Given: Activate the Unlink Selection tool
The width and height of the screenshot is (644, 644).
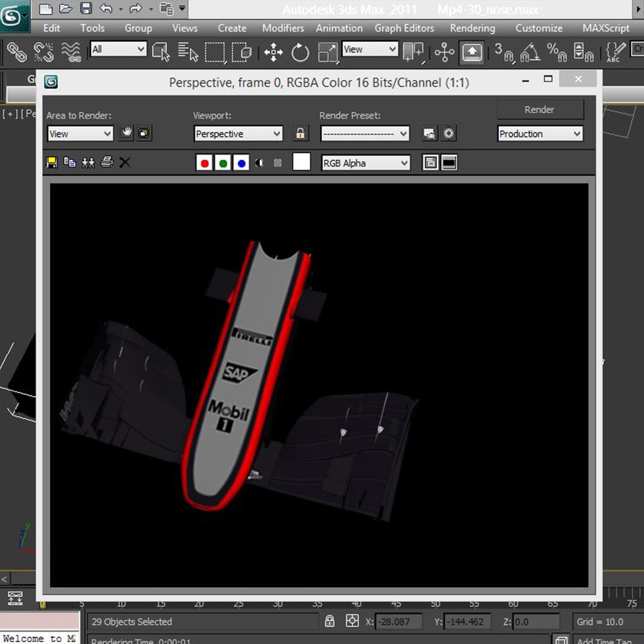Looking at the screenshot, I should click(44, 52).
